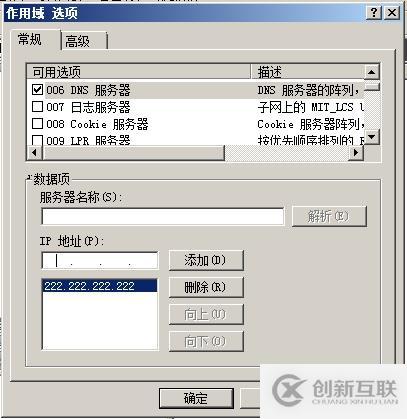Click the horizontal scrollbar thumb of options list
Image resolution: width=407 pixels, height=419 pixels.
point(133,153)
